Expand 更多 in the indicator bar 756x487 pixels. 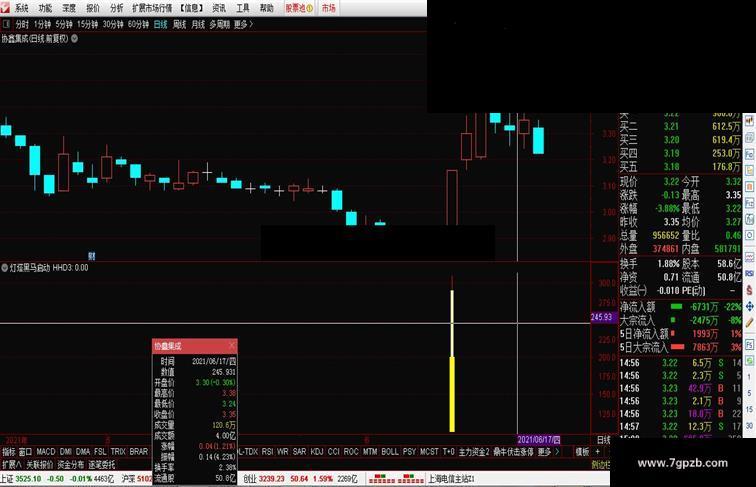coord(544,452)
